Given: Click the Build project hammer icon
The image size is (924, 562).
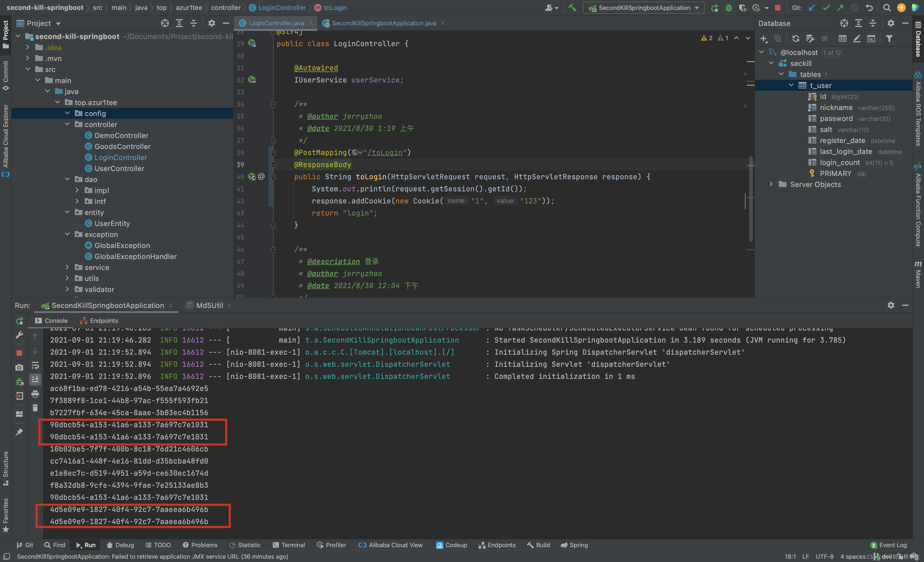Looking at the screenshot, I should (x=572, y=7).
